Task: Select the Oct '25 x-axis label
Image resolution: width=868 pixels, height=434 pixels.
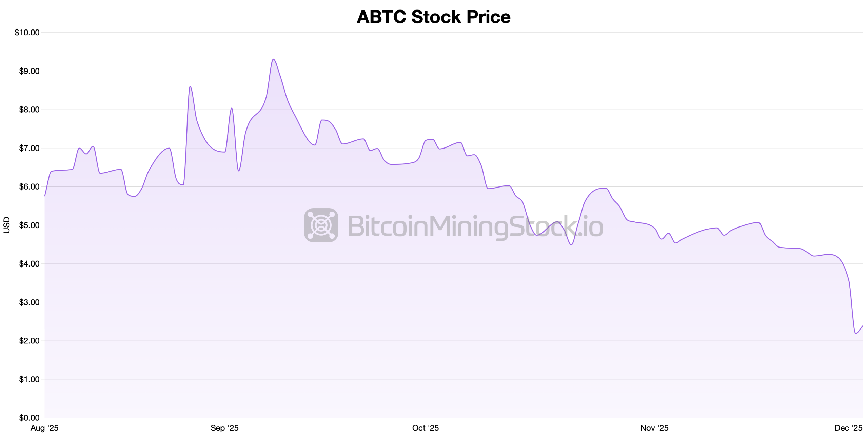Action: click(425, 428)
